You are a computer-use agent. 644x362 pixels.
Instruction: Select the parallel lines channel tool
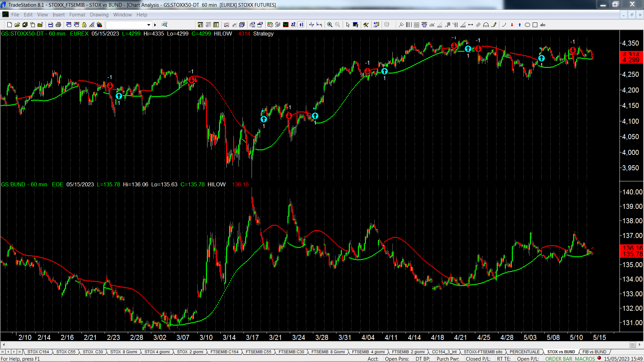pos(478,25)
